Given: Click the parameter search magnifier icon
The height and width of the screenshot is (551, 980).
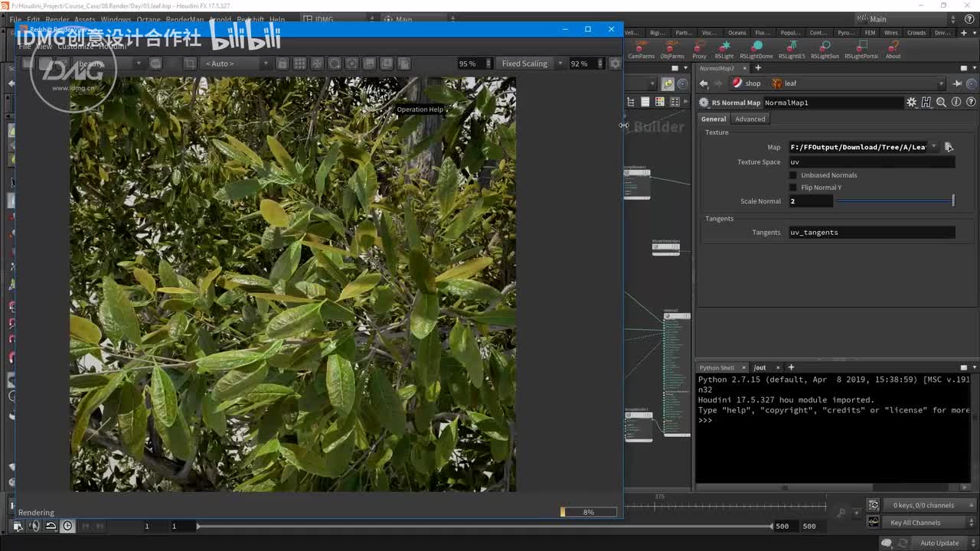Looking at the screenshot, I should (x=941, y=103).
